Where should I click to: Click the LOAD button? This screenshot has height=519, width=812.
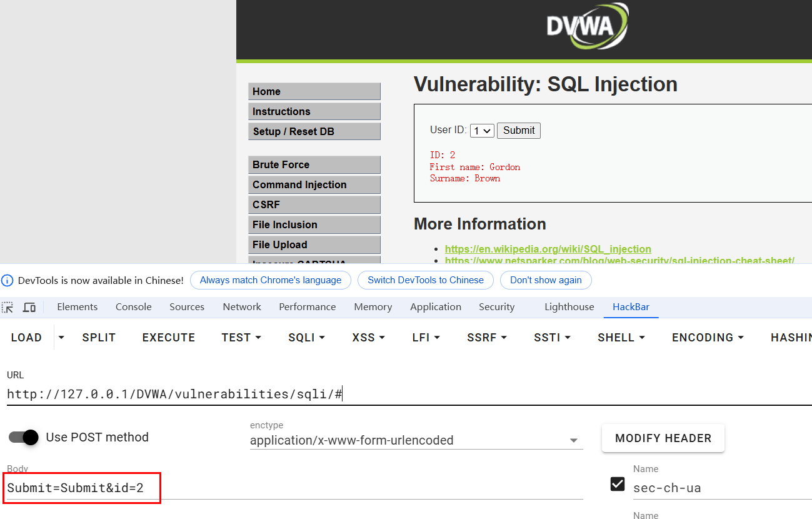[26, 338]
